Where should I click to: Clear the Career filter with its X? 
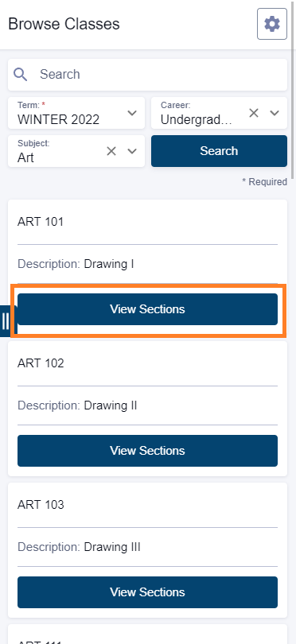coord(254,113)
